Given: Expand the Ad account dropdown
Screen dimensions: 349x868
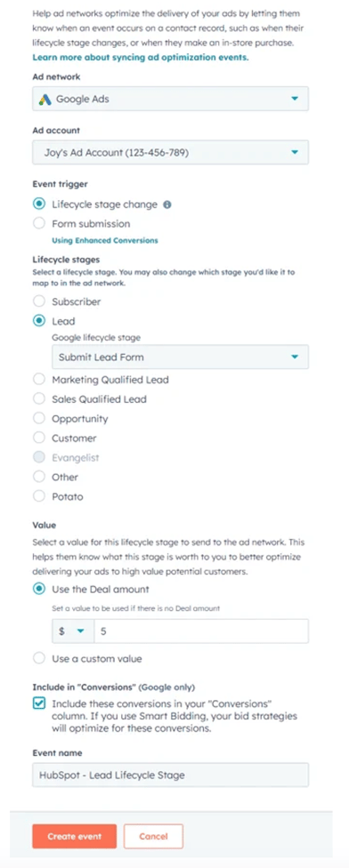Looking at the screenshot, I should 171,152.
